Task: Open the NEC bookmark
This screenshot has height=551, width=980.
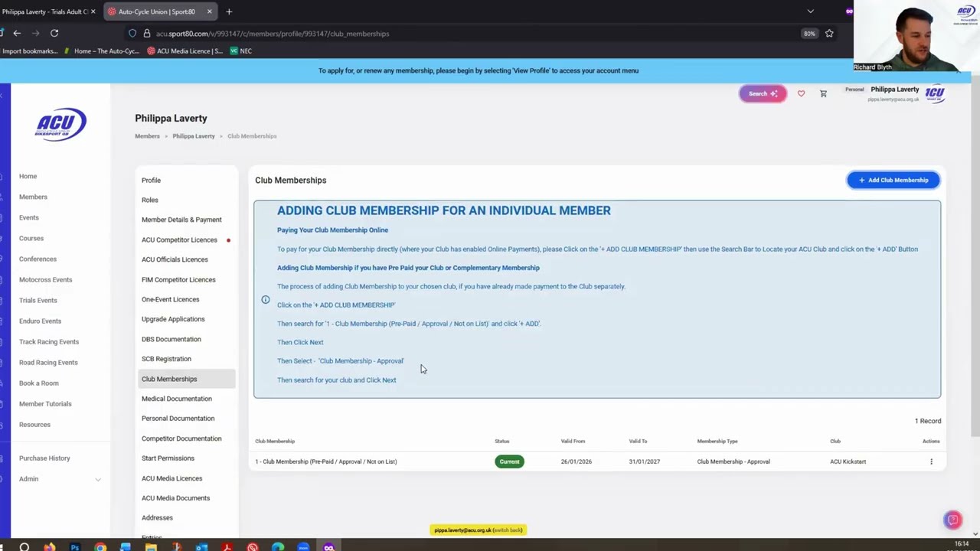Action: tap(241, 51)
